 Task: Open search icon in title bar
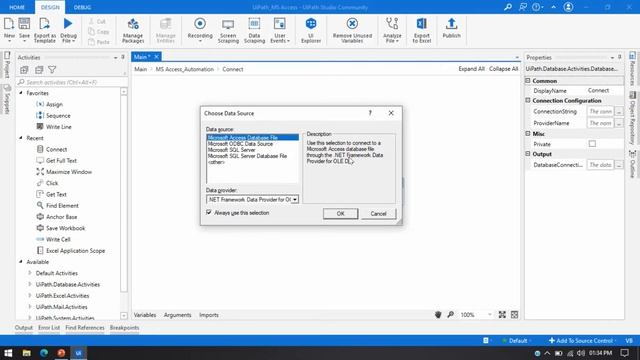point(508,7)
